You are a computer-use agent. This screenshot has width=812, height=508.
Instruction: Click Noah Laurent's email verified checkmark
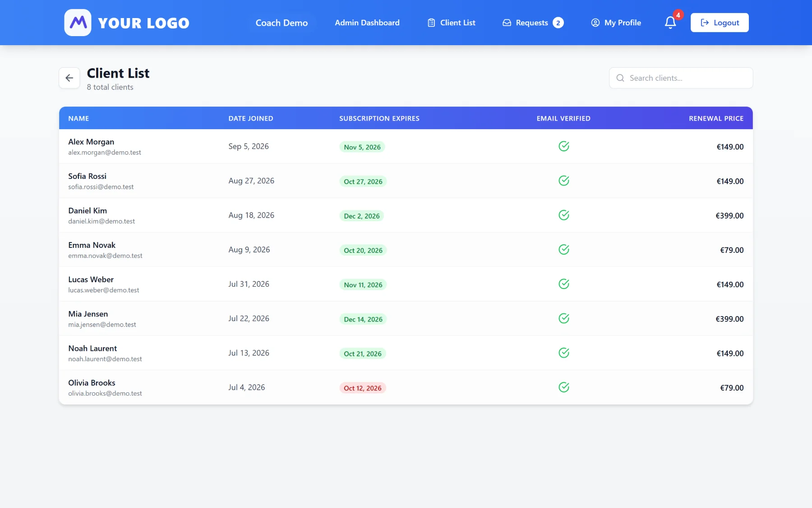pyautogui.click(x=564, y=353)
